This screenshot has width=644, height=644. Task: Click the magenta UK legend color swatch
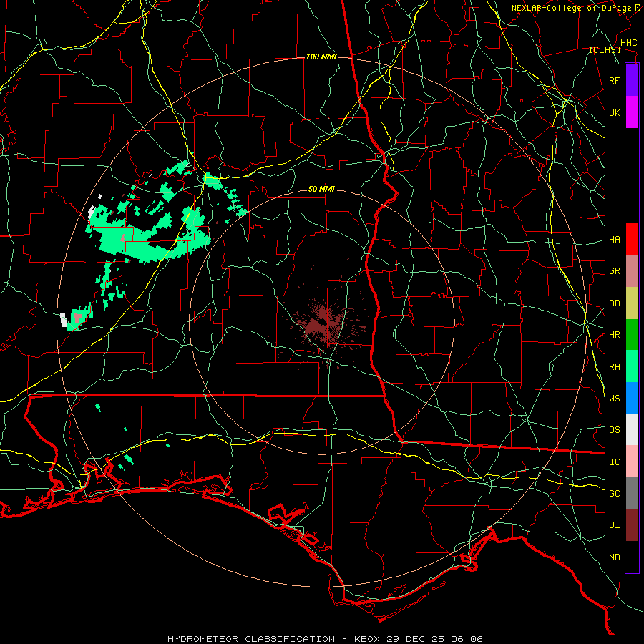(x=632, y=112)
